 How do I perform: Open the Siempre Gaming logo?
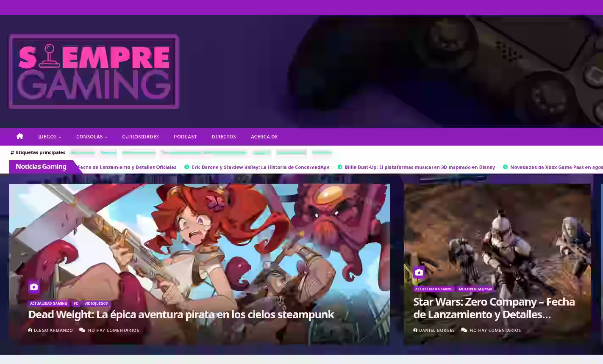tap(94, 71)
